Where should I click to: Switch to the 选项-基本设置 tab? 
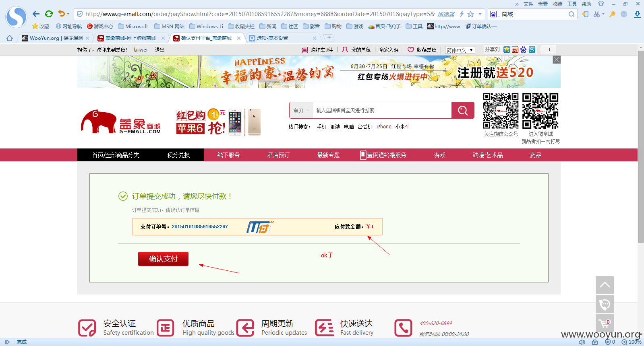[x=282, y=38]
